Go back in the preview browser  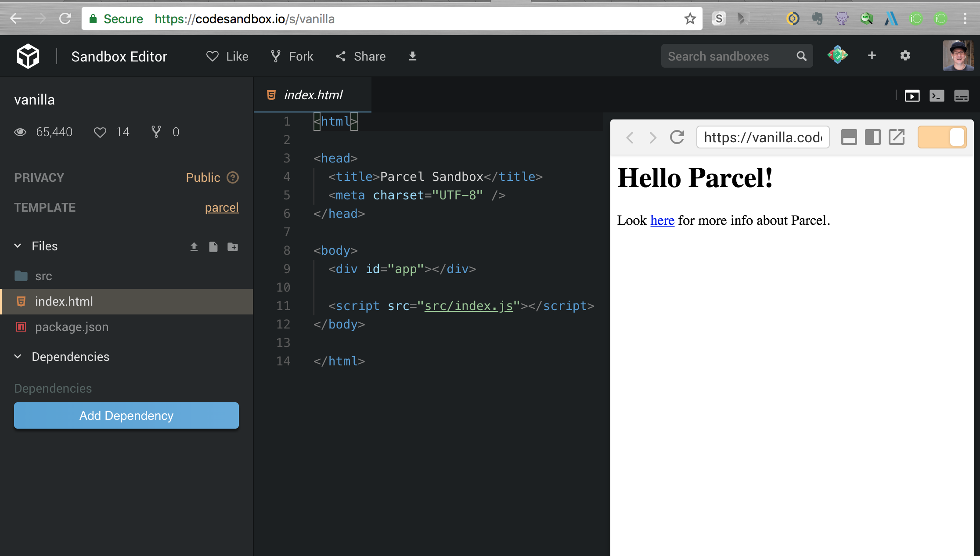coord(630,138)
